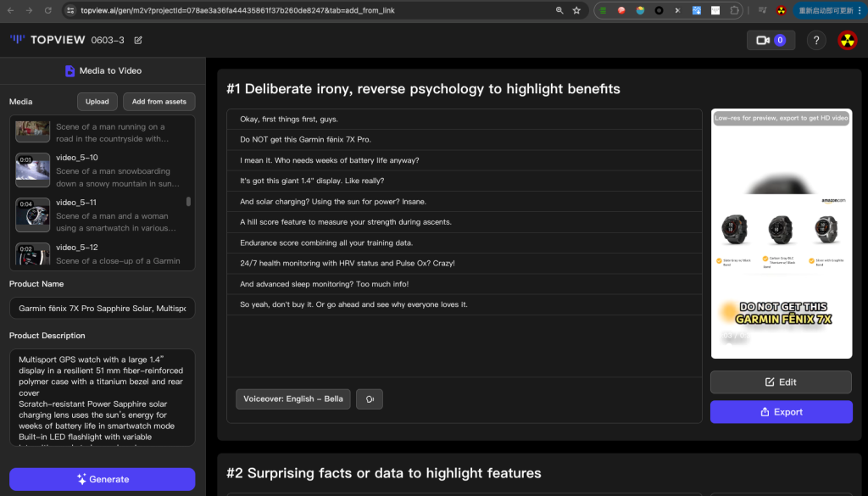868x496 pixels.
Task: Open the Voiceover: English – Bella selector
Action: pos(292,398)
